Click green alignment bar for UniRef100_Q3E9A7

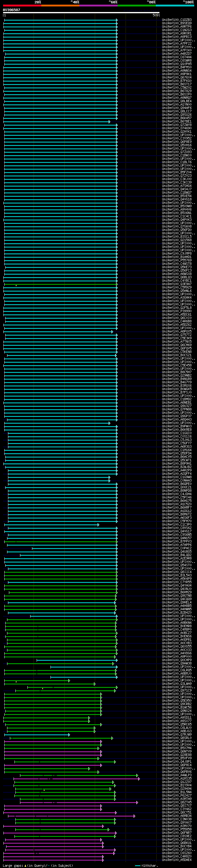pyautogui.click(x=61, y=285)
